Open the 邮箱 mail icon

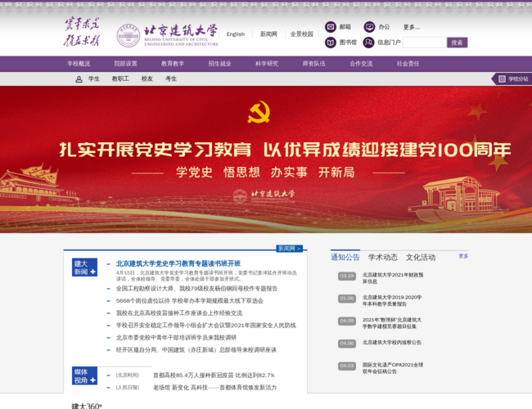coord(330,27)
